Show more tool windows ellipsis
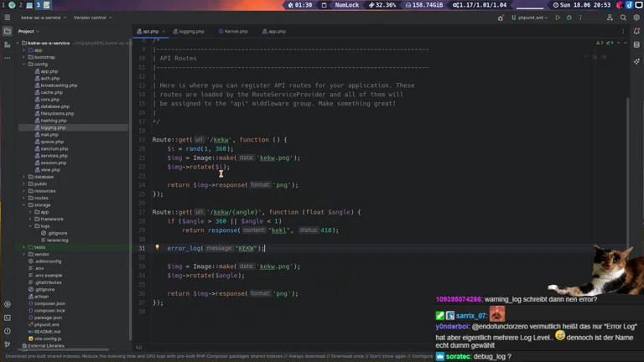This screenshot has width=644, height=362. coord(8,58)
